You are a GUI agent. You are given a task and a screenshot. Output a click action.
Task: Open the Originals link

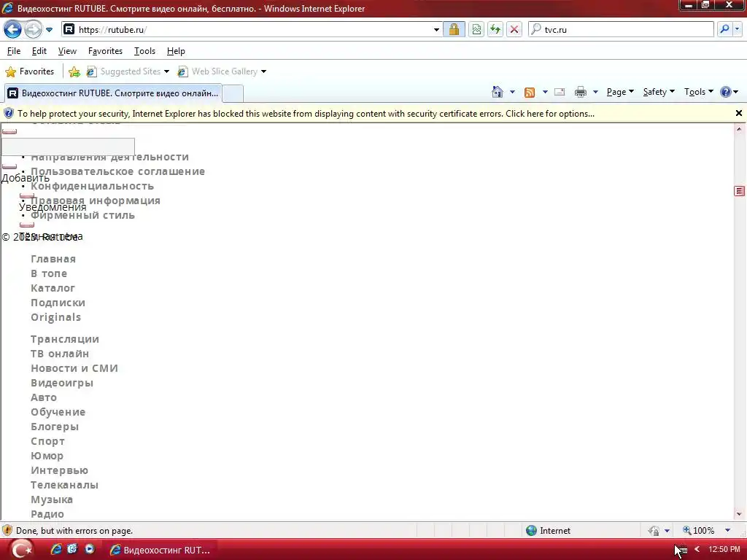55,317
